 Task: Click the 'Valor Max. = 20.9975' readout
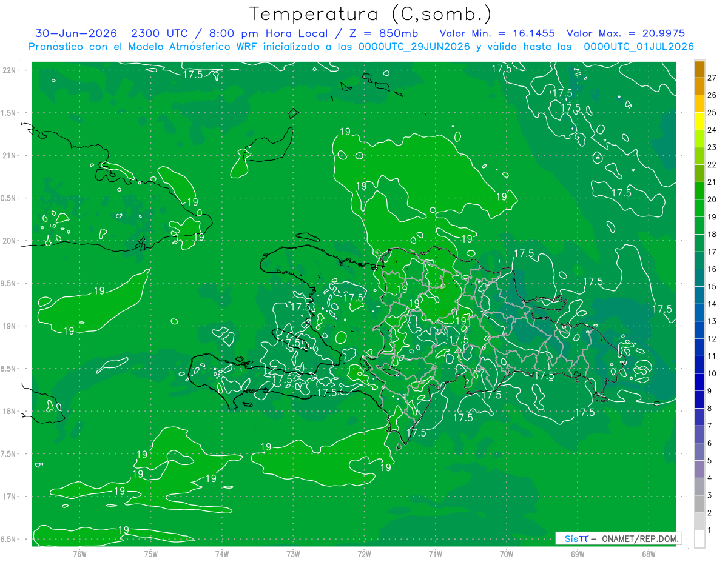[626, 33]
